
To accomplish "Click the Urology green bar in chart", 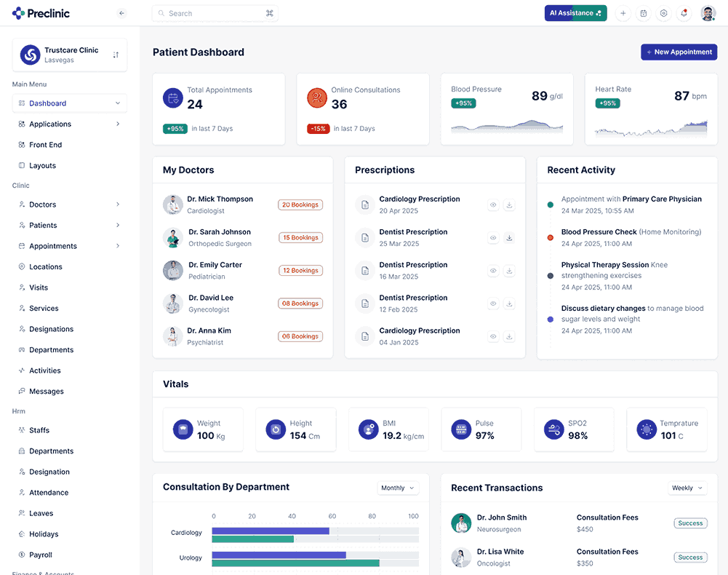I will 296,563.
